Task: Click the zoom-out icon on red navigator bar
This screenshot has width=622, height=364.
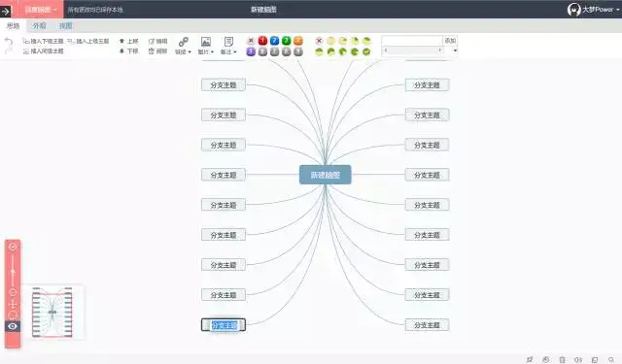Action: click(13, 293)
